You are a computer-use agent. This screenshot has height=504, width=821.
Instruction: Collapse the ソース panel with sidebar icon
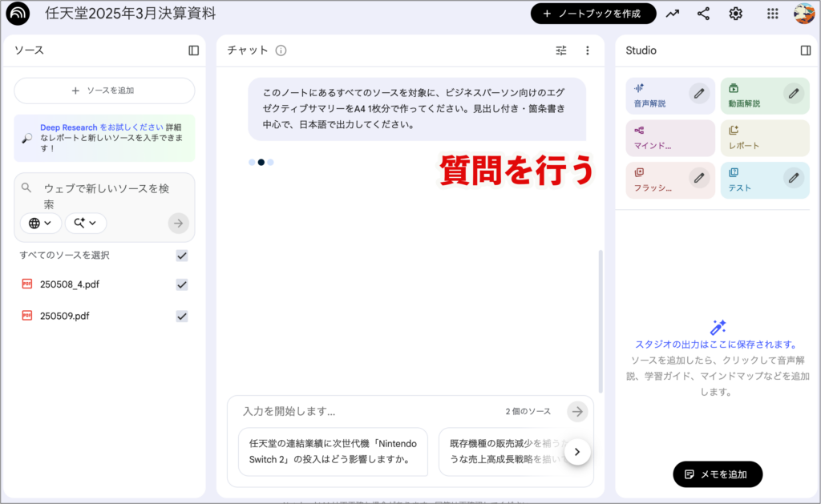pyautogui.click(x=193, y=50)
